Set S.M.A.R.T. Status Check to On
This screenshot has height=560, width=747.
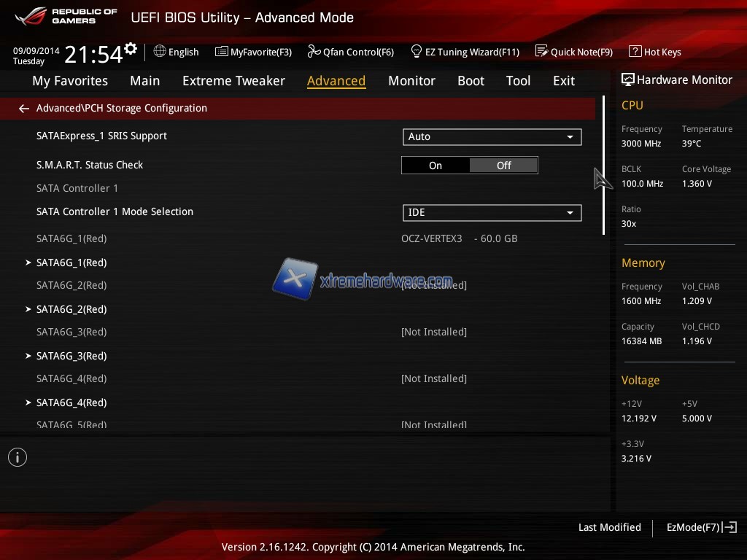click(436, 166)
